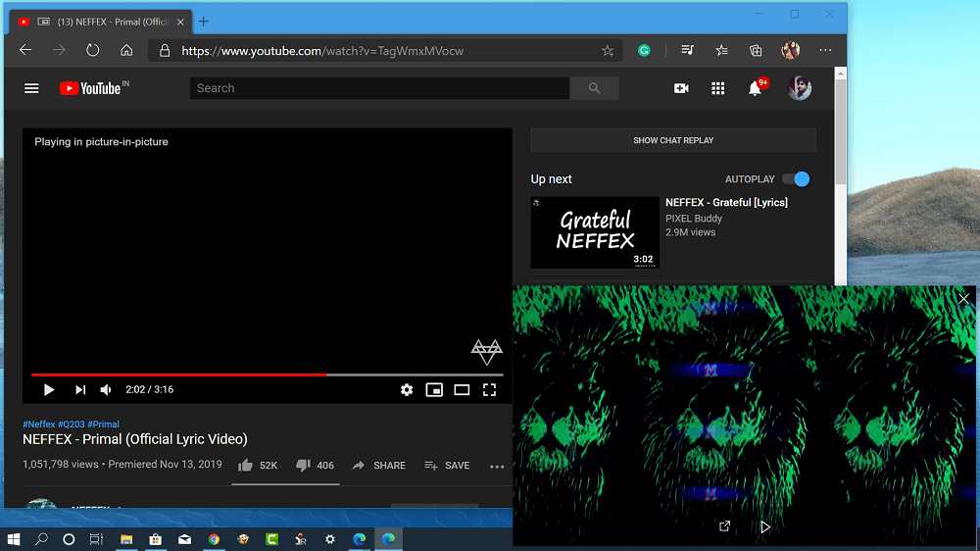Open the YouTube hamburger guide menu
This screenshot has width=980, height=551.
(31, 88)
